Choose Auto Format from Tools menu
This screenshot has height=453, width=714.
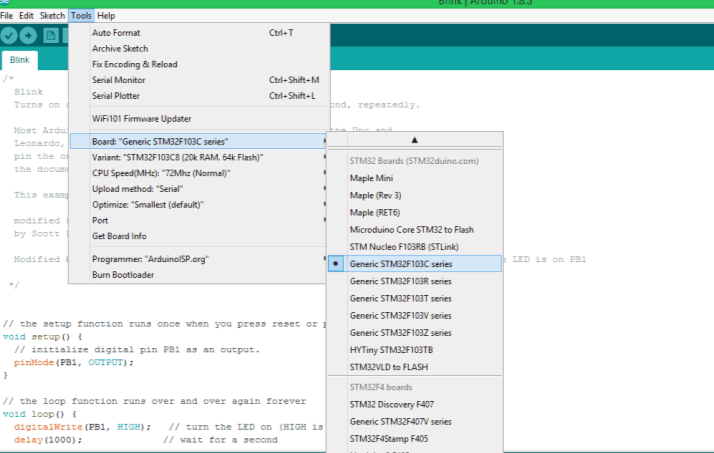(199, 33)
